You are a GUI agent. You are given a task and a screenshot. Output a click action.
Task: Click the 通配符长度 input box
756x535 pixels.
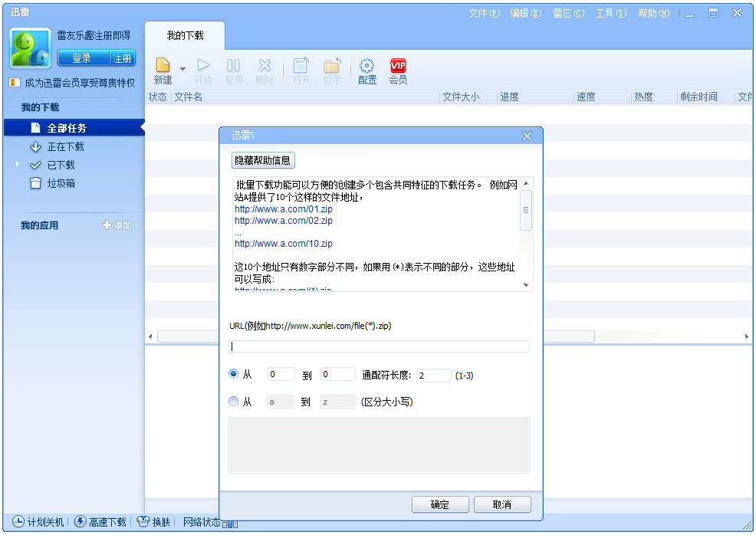(433, 376)
